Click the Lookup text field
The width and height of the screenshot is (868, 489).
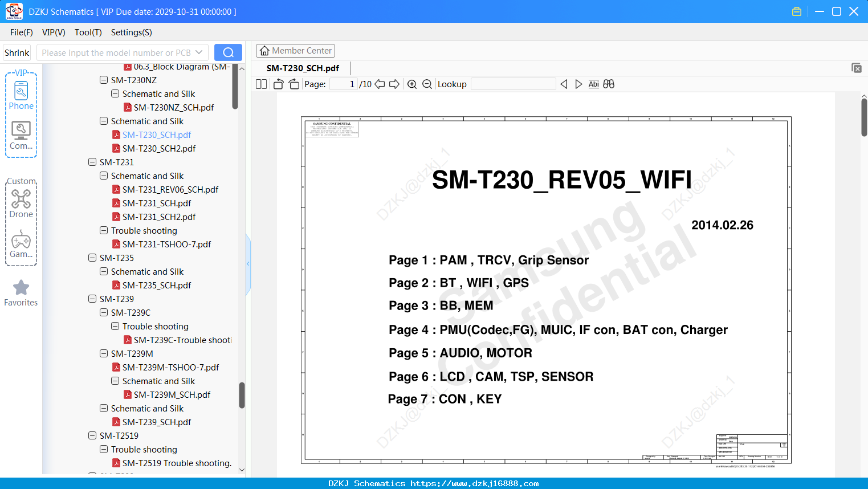(x=514, y=84)
